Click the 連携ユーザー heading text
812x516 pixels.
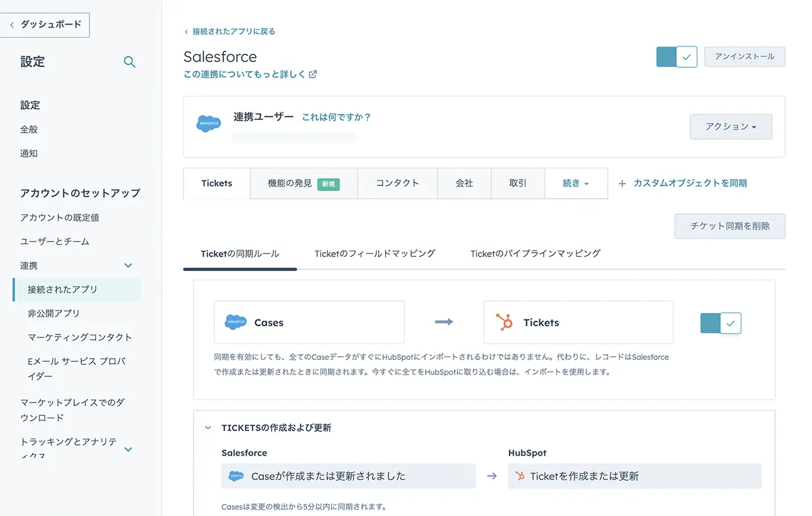263,117
